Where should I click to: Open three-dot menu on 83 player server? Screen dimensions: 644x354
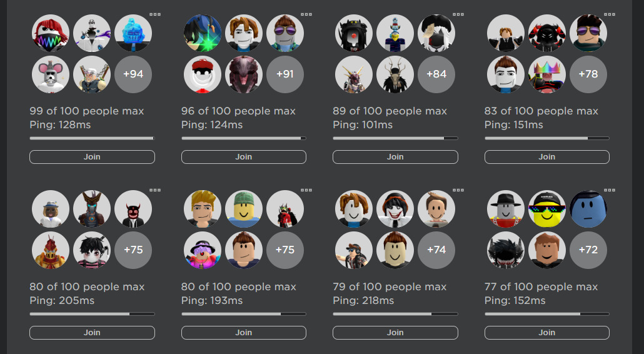pos(610,14)
